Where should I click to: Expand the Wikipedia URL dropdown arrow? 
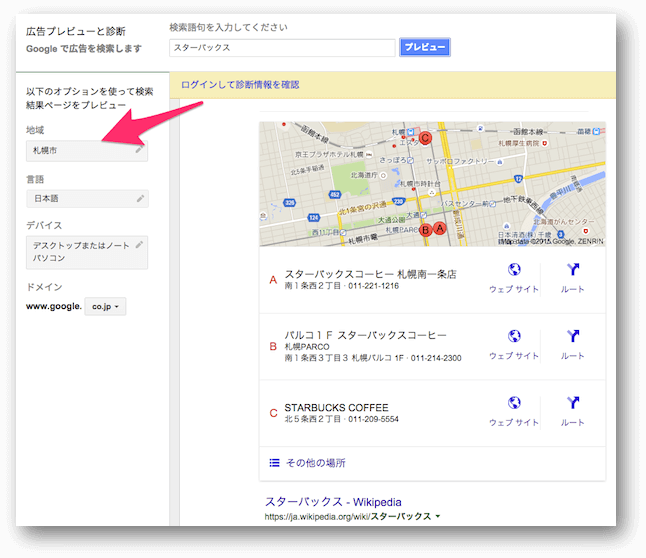438,516
